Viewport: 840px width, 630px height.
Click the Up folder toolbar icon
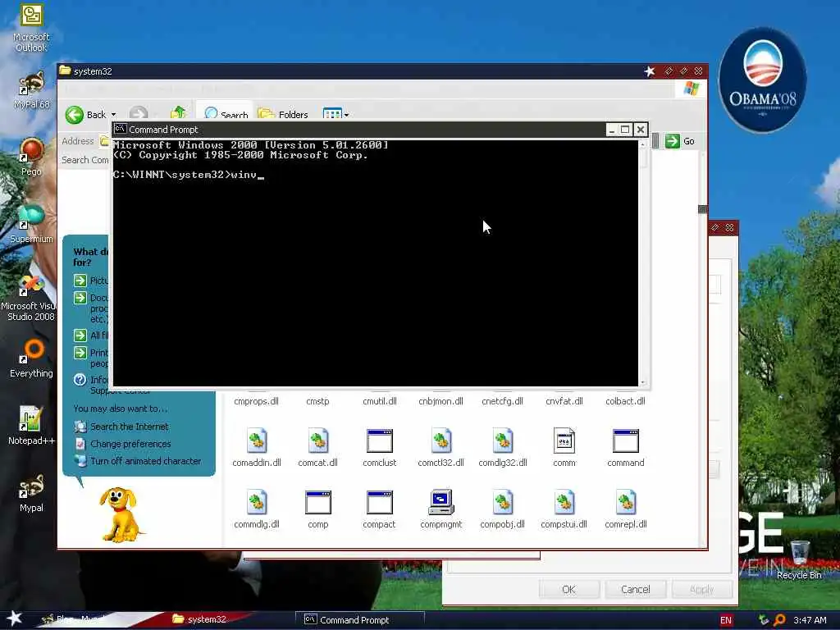point(178,113)
